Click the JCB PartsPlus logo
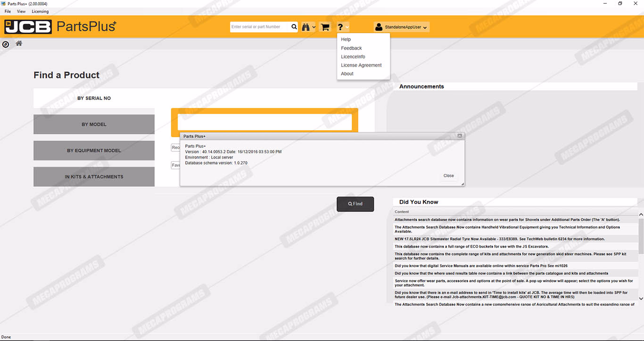Image resolution: width=644 pixels, height=341 pixels. pos(60,26)
